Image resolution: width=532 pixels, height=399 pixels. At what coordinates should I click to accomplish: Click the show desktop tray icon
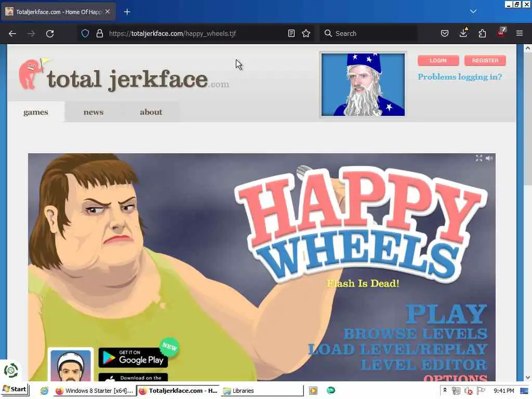pos(524,391)
